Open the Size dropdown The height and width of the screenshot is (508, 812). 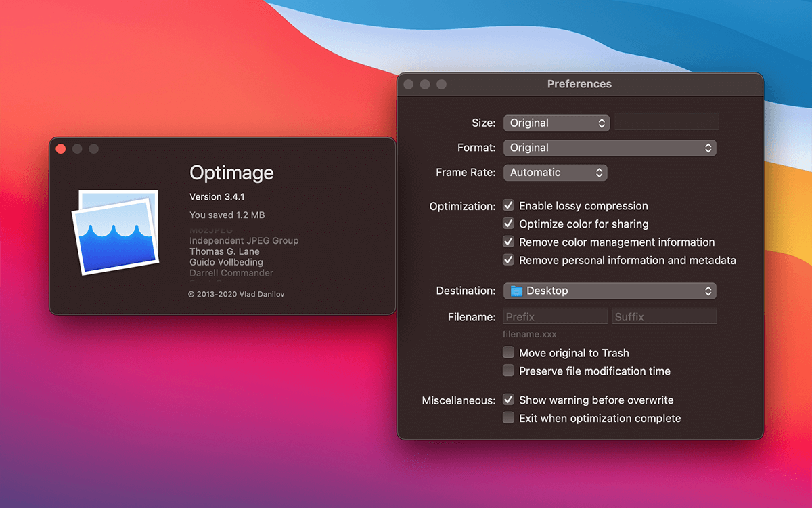click(556, 123)
